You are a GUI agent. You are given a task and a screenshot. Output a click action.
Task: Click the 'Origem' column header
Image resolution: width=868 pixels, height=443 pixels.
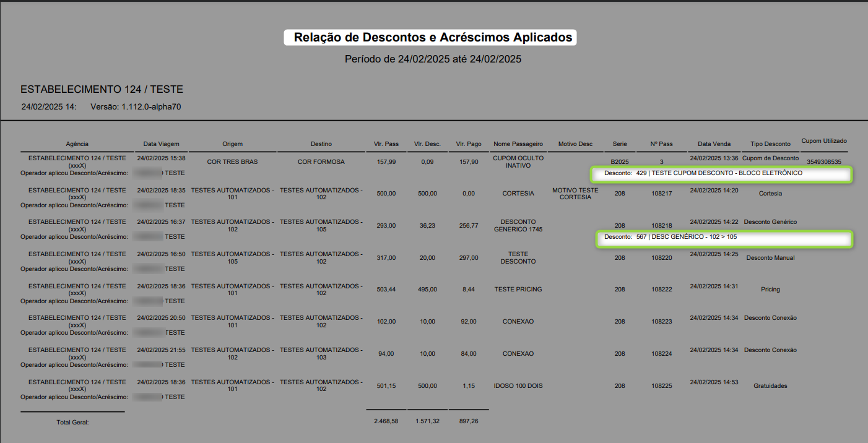(x=233, y=144)
